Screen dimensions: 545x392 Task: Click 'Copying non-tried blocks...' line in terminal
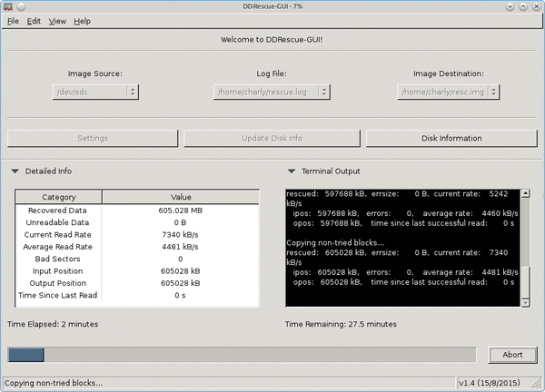coord(335,242)
